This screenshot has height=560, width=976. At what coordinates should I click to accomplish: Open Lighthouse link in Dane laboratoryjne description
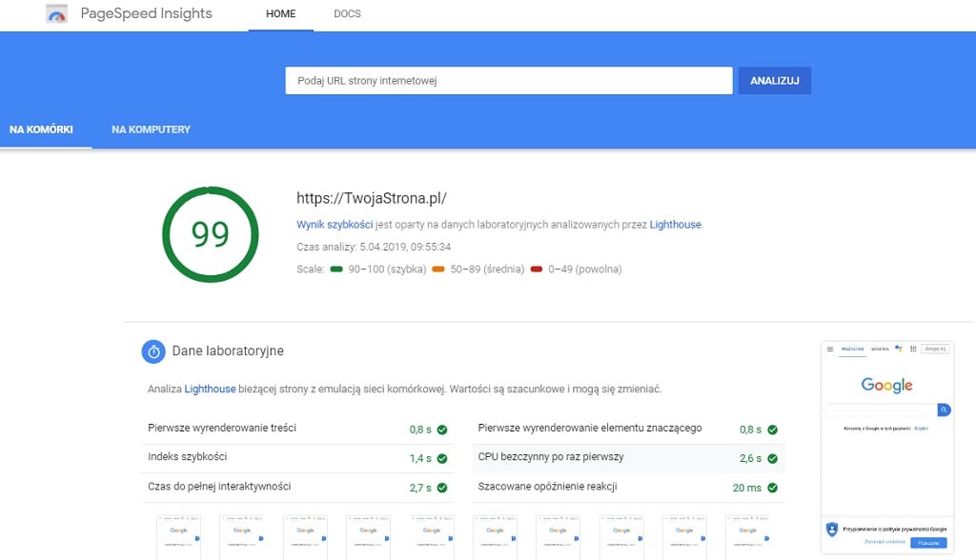point(210,389)
